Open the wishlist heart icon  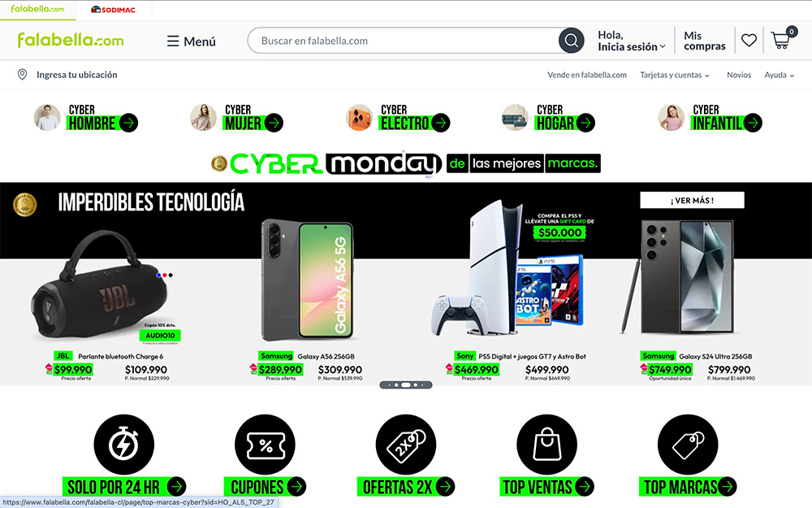749,40
